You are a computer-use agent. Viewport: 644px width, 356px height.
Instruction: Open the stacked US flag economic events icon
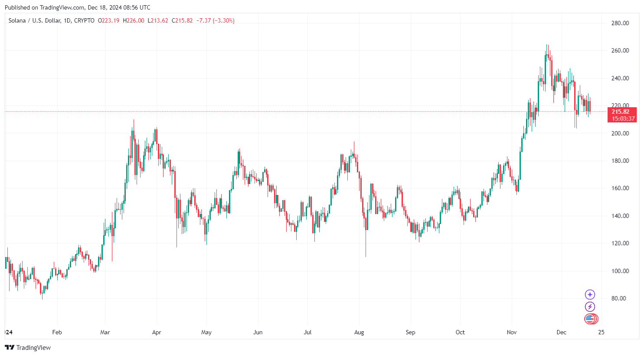pos(591,319)
